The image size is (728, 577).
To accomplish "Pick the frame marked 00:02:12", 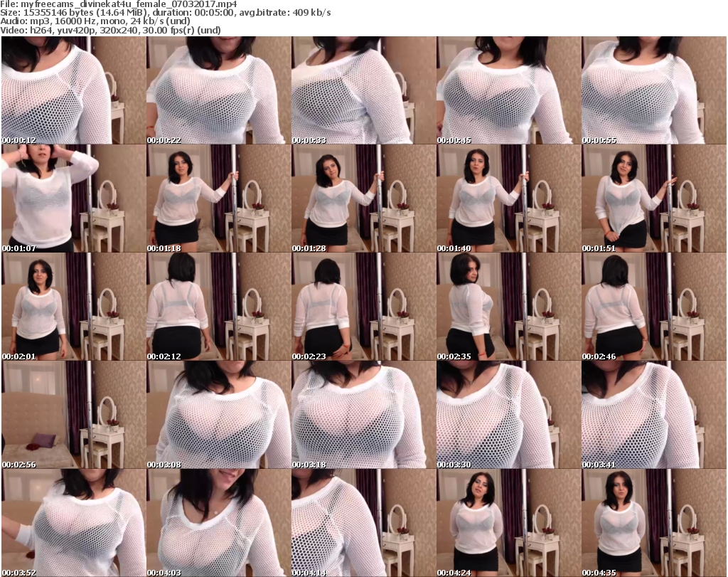I will click(x=219, y=307).
